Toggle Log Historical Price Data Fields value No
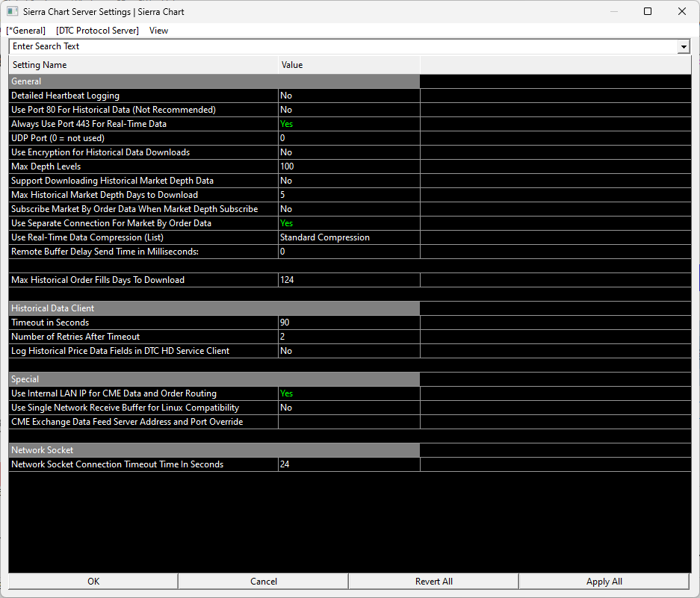Viewport: 700px width, 598px height. [x=349, y=351]
